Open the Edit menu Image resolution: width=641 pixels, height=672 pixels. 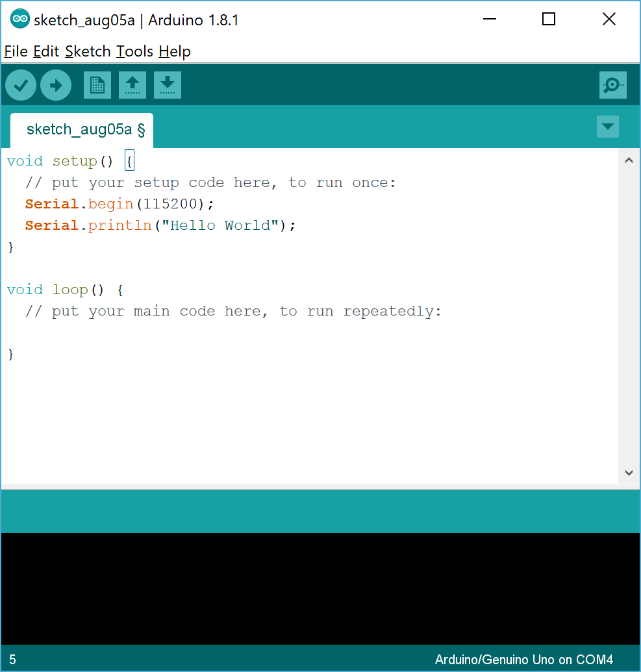46,51
